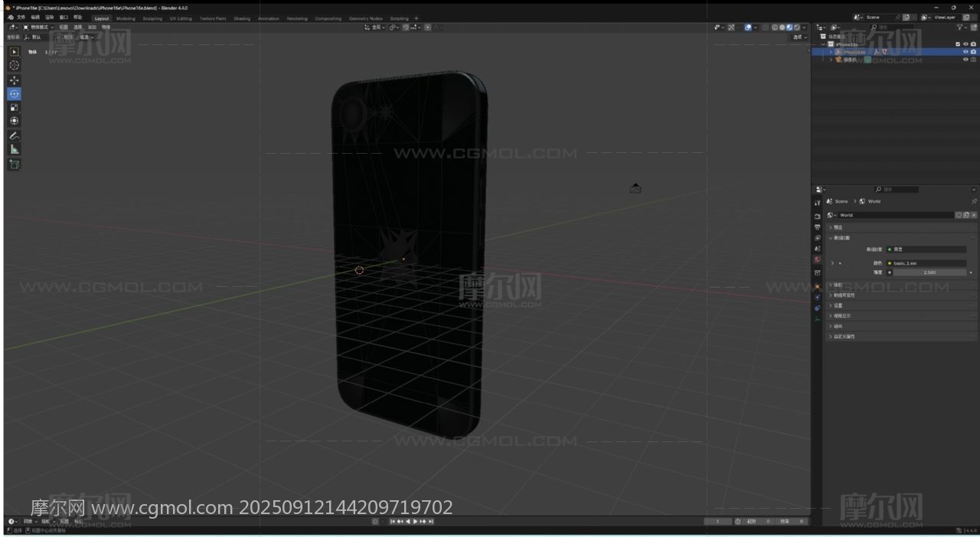Hide camera object eye icon in outliner
Image resolution: width=980 pixels, height=537 pixels.
click(965, 60)
